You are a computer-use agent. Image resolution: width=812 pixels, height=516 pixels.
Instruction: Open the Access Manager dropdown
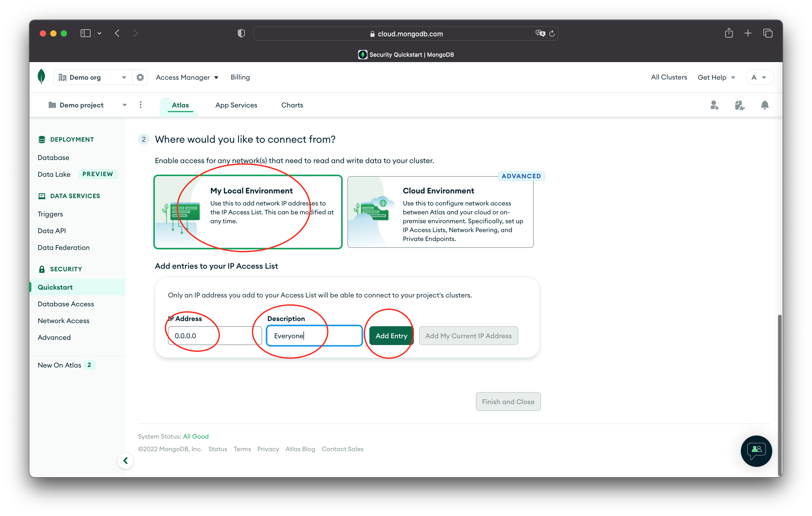187,78
